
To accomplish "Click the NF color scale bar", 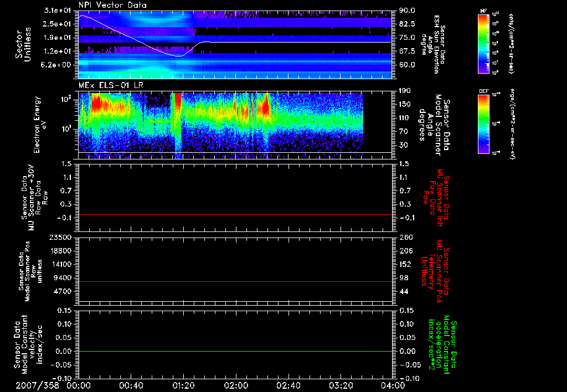I will click(484, 44).
